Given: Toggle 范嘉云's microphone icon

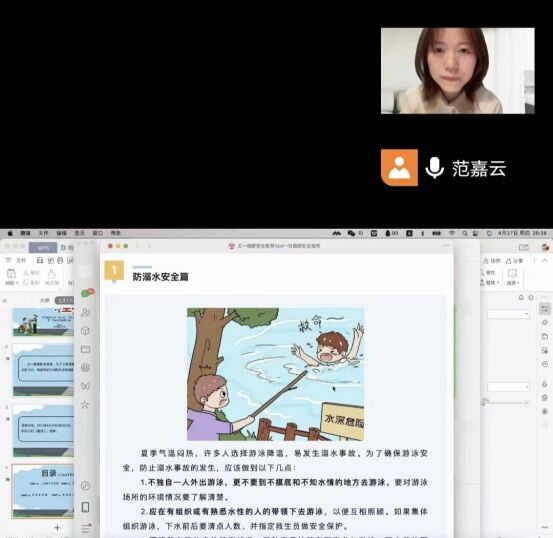Looking at the screenshot, I should click(434, 168).
